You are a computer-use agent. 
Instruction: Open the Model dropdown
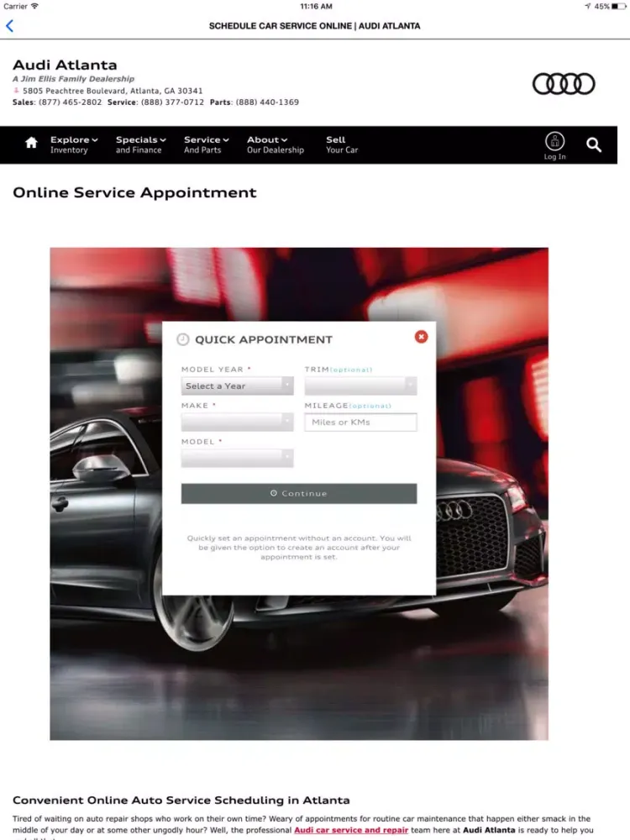pos(238,458)
